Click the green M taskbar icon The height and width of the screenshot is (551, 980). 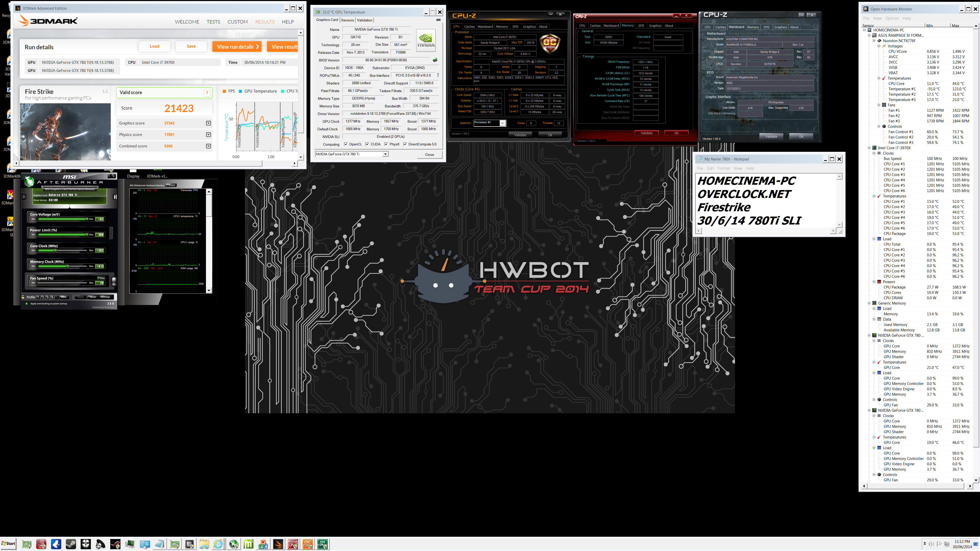pyautogui.click(x=248, y=544)
